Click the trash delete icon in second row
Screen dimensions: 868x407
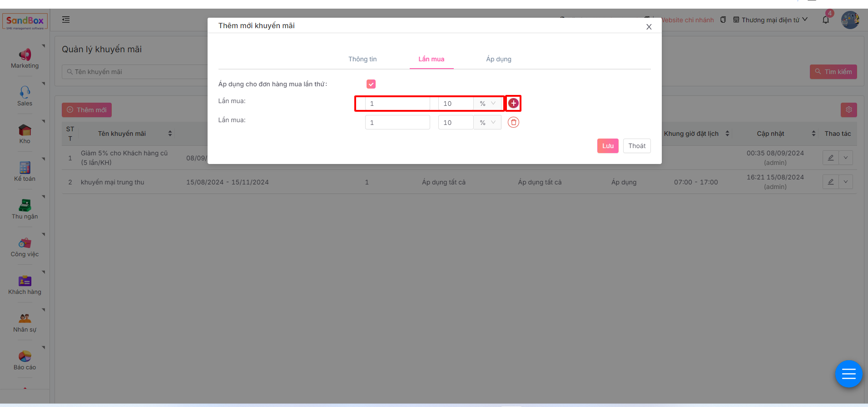point(513,122)
